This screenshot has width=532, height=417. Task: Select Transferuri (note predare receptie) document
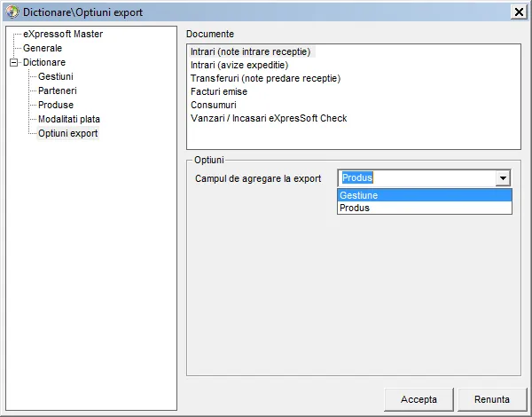[x=265, y=78]
